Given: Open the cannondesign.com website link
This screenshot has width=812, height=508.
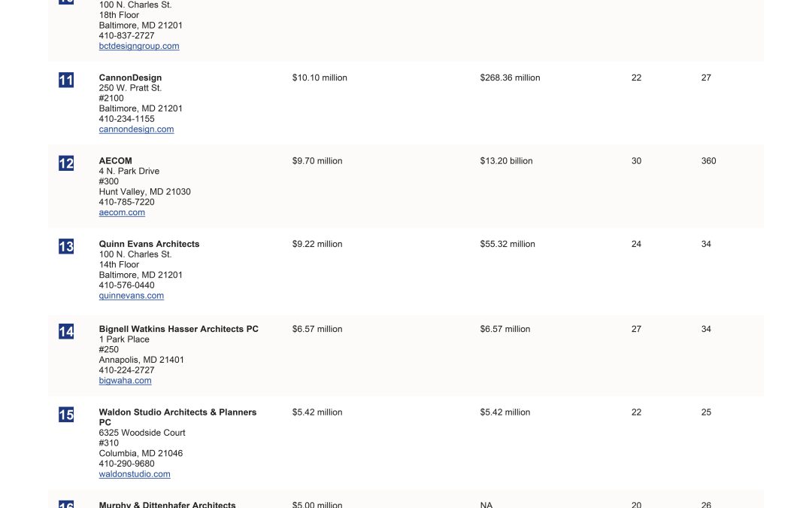Looking at the screenshot, I should 136,129.
